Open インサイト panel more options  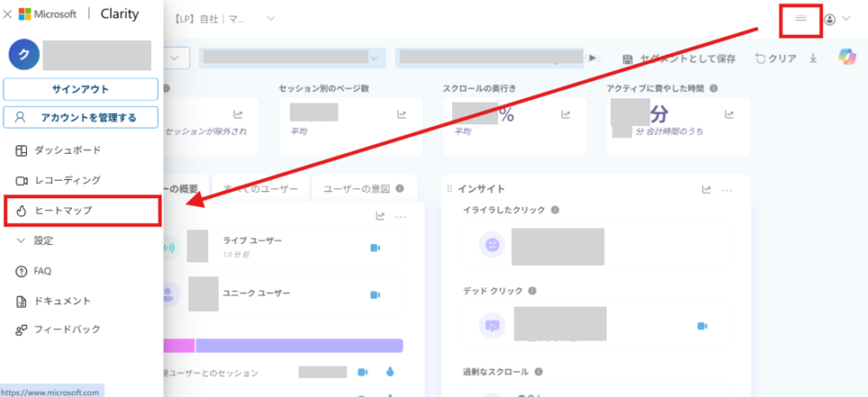point(727,190)
